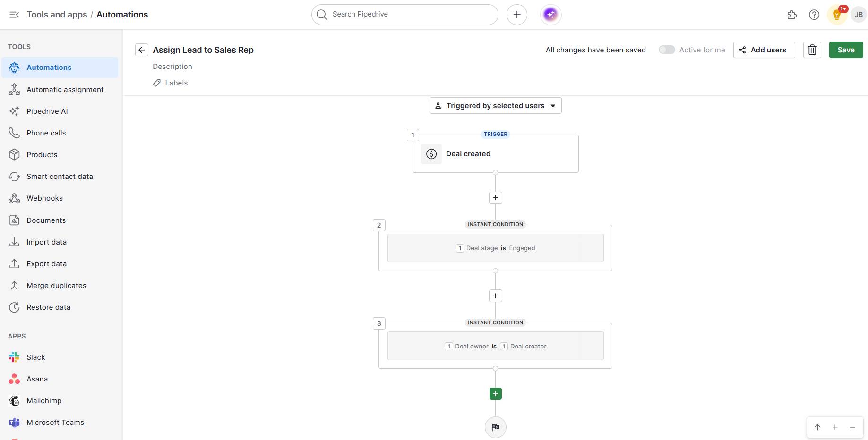Add a step below the trigger

(495, 198)
